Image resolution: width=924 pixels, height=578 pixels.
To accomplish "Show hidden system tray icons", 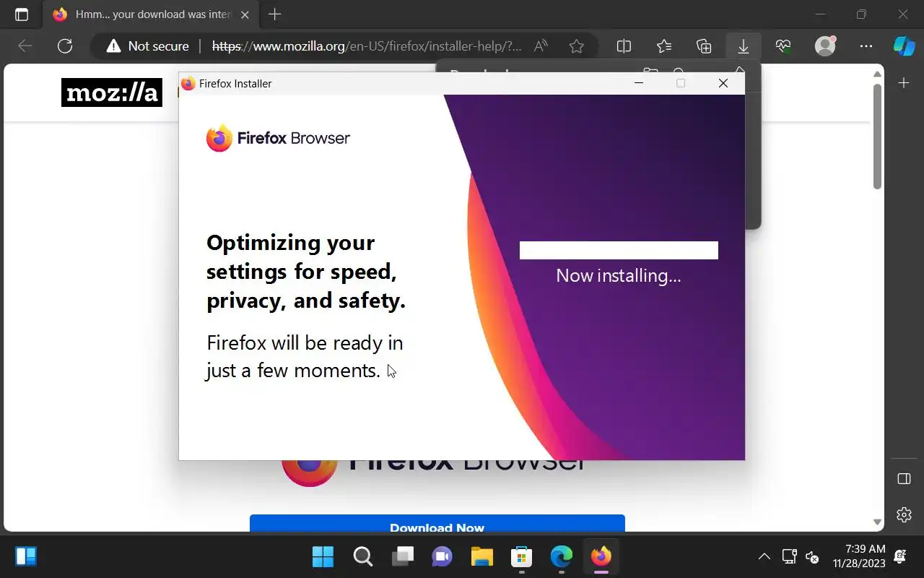I will pyautogui.click(x=764, y=556).
